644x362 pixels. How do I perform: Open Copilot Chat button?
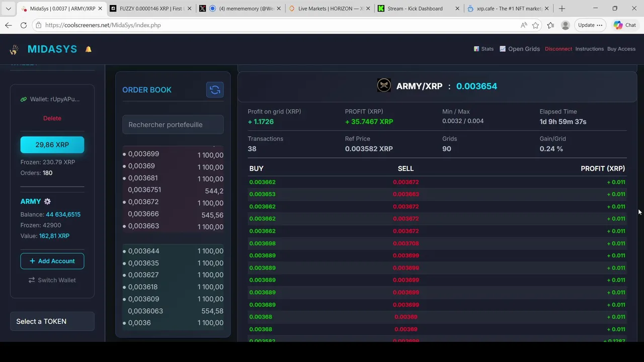[624, 25]
